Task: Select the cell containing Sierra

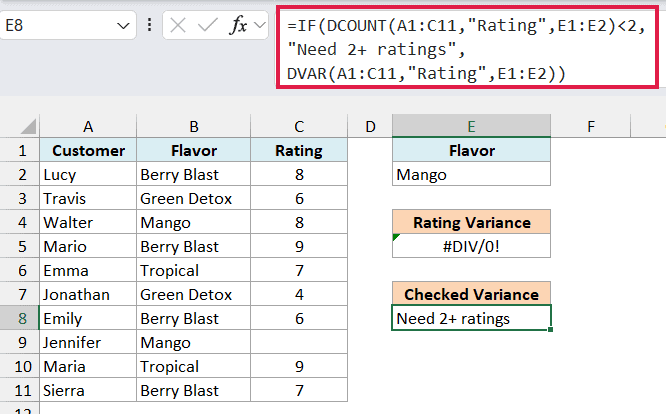Action: coord(88,390)
